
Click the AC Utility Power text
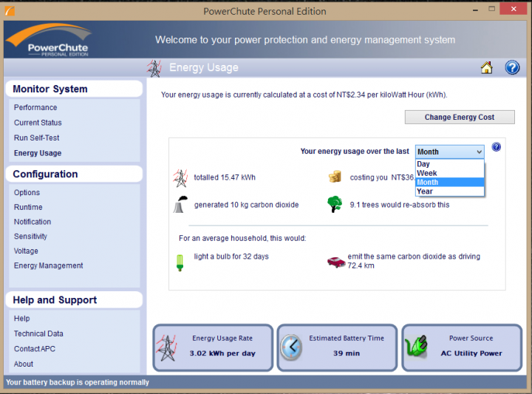coord(471,353)
